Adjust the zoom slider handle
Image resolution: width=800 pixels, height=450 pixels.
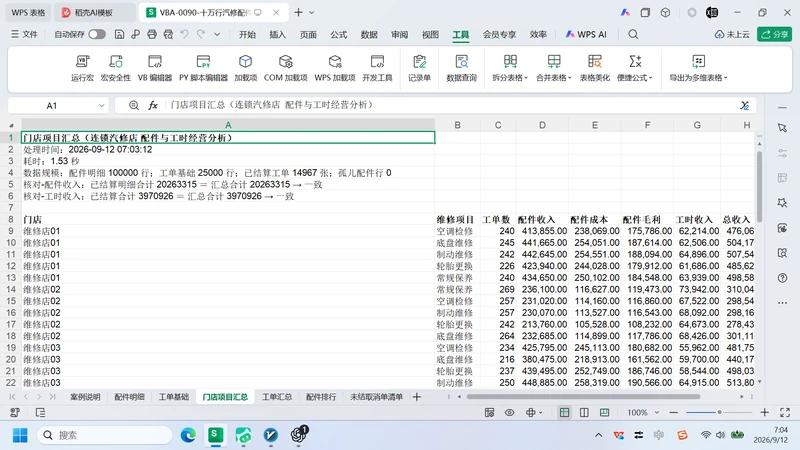pos(719,412)
